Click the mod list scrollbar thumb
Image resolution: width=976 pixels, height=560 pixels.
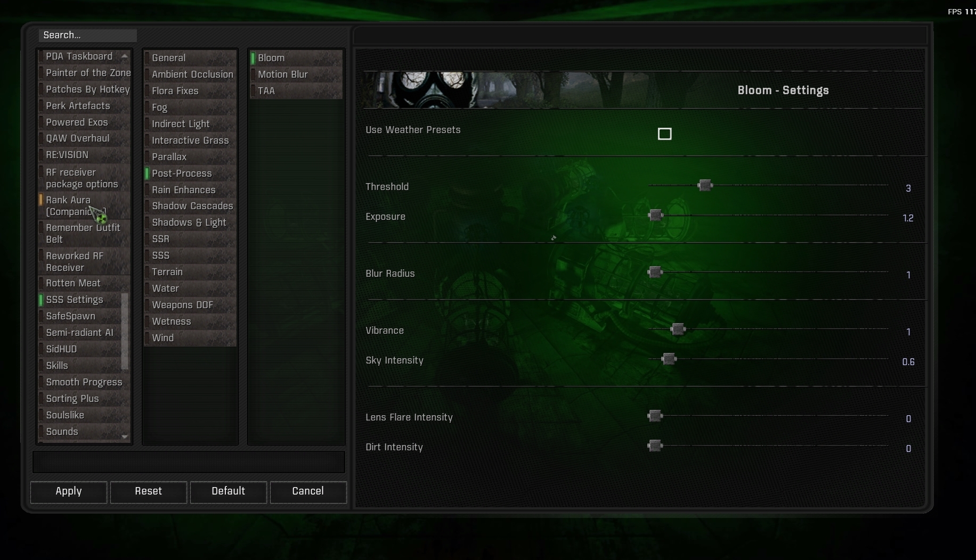click(125, 331)
